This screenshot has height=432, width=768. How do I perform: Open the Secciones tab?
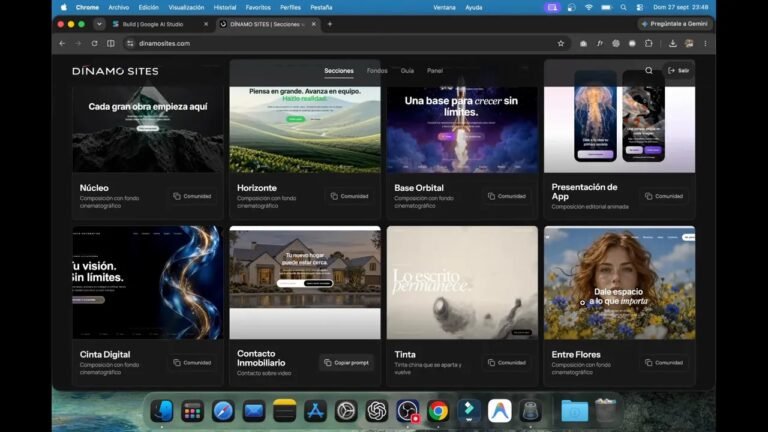(339, 71)
